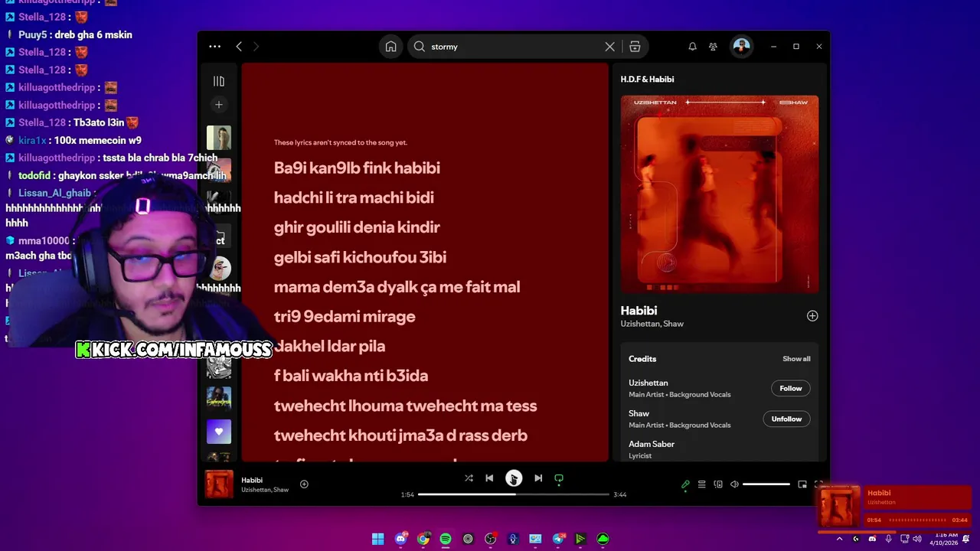Skip to the previous track
The width and height of the screenshot is (980, 551).
pos(489,478)
